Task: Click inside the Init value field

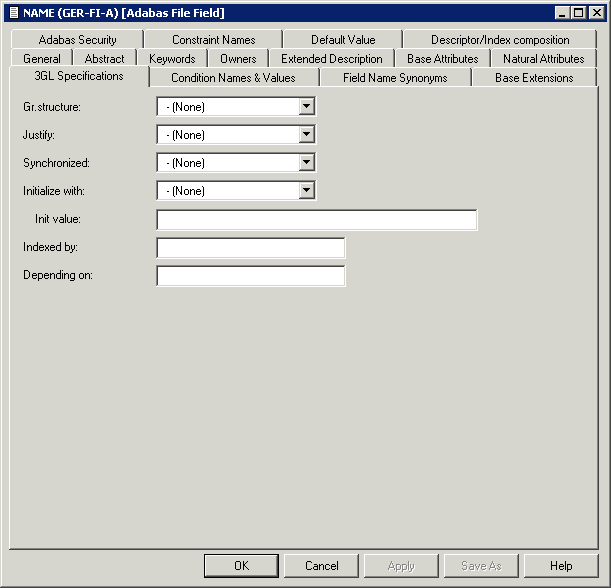Action: coord(316,220)
